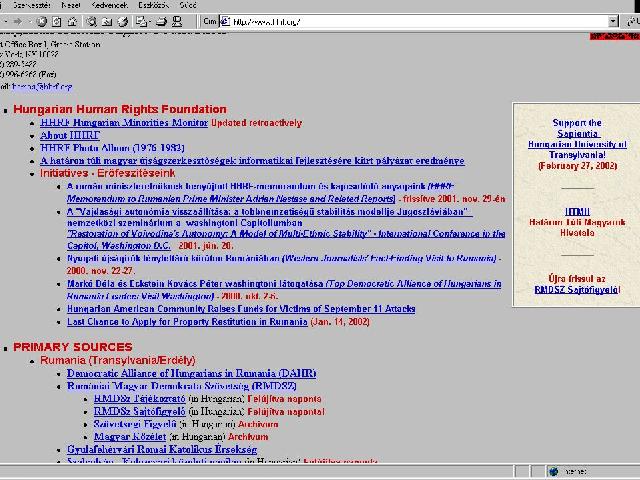Click the 'Initiatives - Erőfeszítéseink' subheading
640x480 pixels.
(107, 173)
